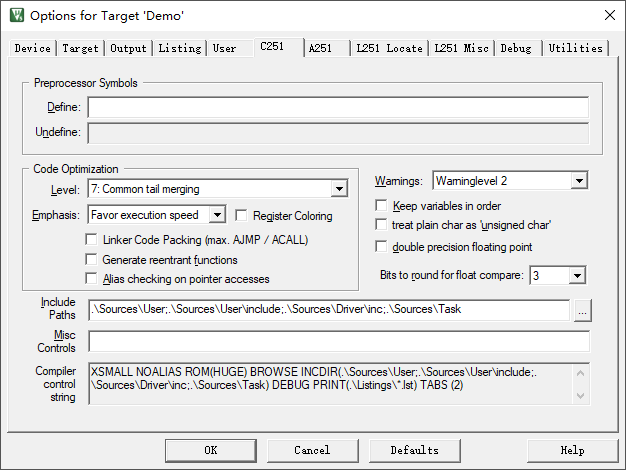Open the L251 Locate tab
Screen dimensions: 626x470
[387, 48]
